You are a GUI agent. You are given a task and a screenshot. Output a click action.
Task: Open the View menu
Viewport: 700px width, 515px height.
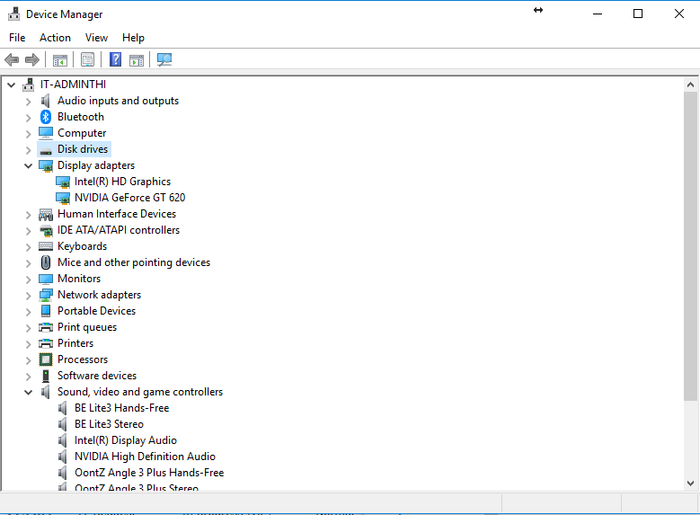96,37
